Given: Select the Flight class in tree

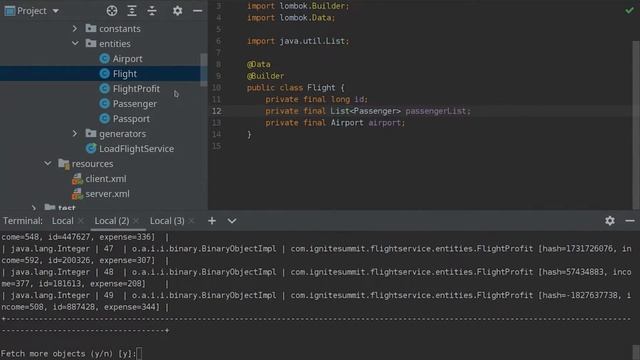Looking at the screenshot, I should pyautogui.click(x=125, y=74).
